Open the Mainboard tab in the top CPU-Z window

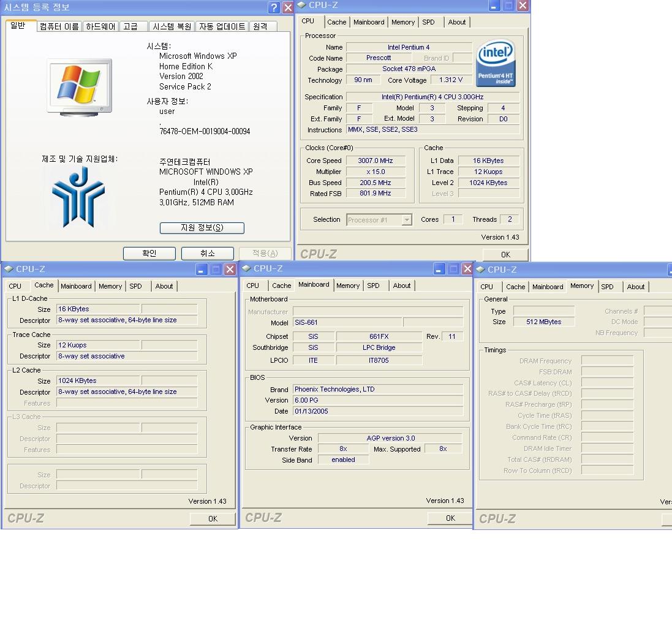[x=369, y=22]
